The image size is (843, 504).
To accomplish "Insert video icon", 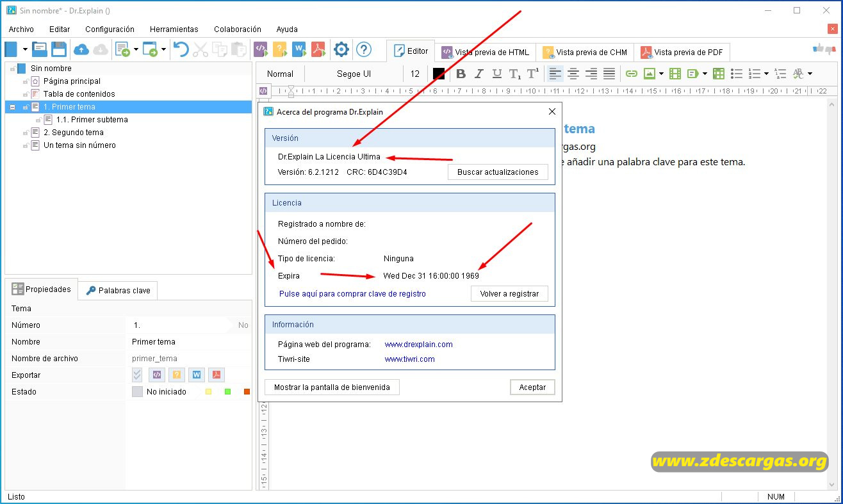I will 675,74.
